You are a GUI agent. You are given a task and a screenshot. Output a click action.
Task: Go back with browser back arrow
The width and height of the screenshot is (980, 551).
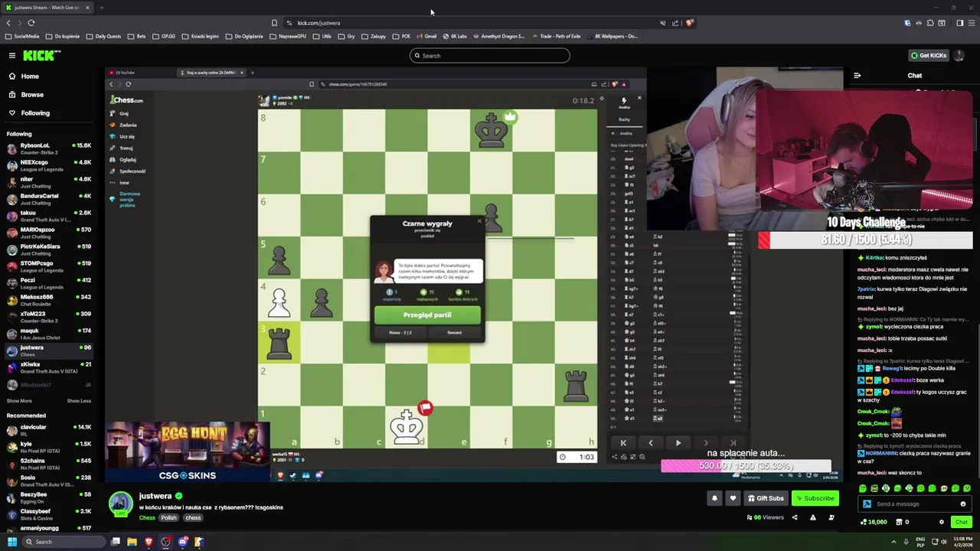click(8, 23)
